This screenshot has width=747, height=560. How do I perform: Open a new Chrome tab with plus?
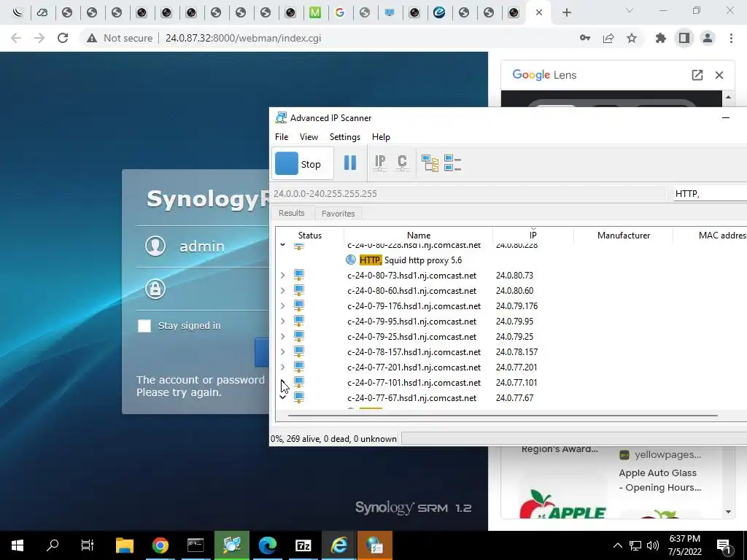[x=566, y=12]
